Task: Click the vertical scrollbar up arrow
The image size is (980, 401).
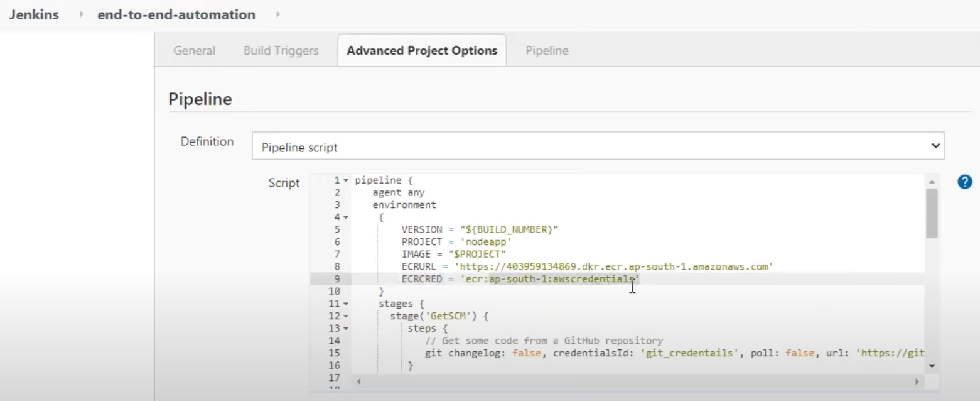Action: click(x=932, y=181)
